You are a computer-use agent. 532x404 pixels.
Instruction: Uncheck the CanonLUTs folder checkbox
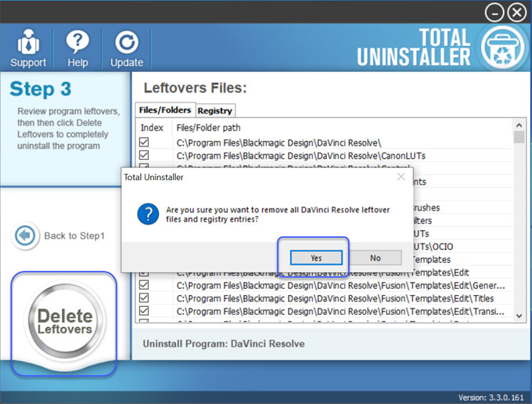tap(144, 155)
